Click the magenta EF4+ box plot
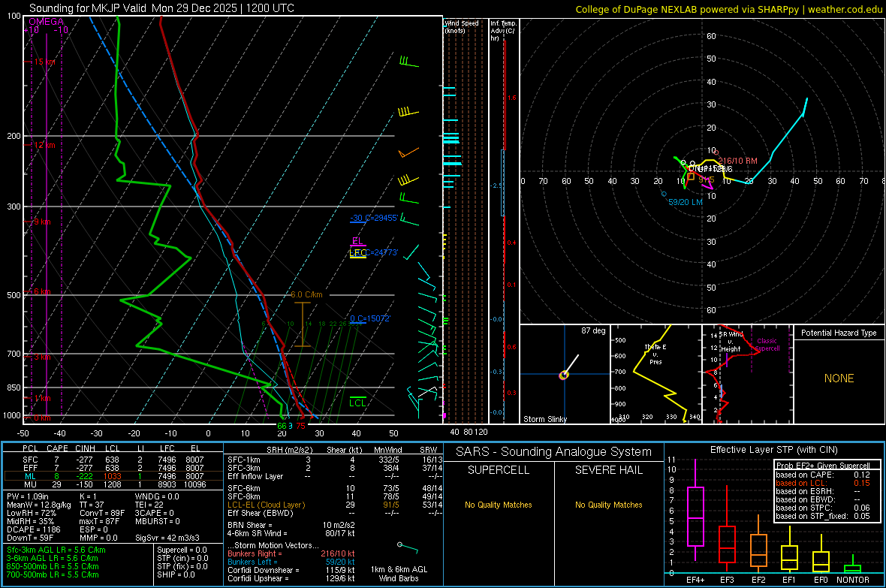Viewport: 886px width, 588px height. [695, 511]
